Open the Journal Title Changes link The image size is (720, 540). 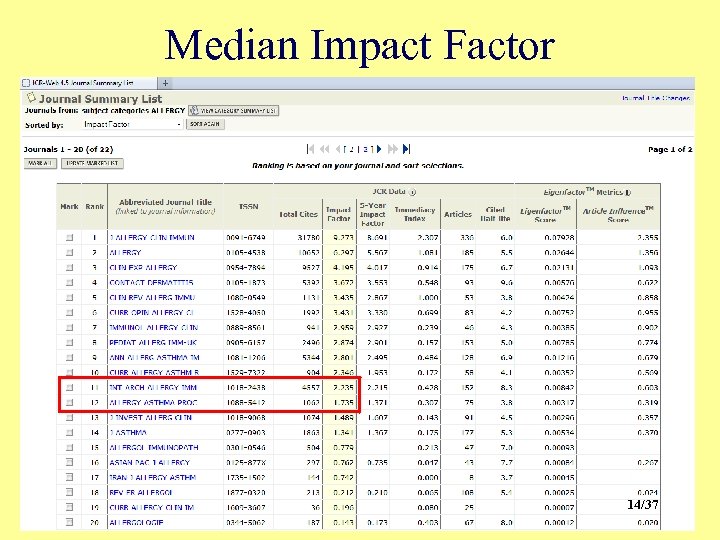656,98
